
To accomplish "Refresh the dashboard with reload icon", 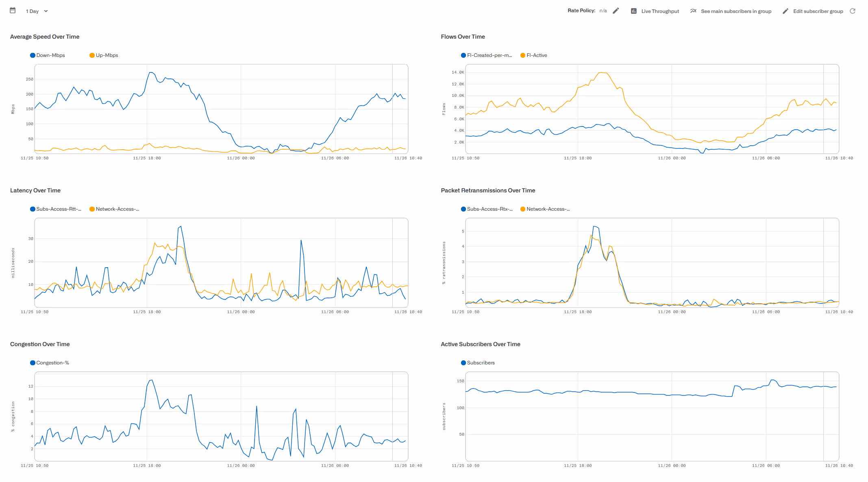I will click(x=853, y=11).
